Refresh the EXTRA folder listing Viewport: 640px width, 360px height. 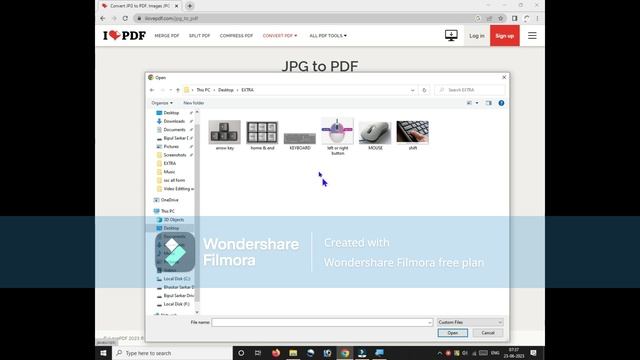[424, 90]
